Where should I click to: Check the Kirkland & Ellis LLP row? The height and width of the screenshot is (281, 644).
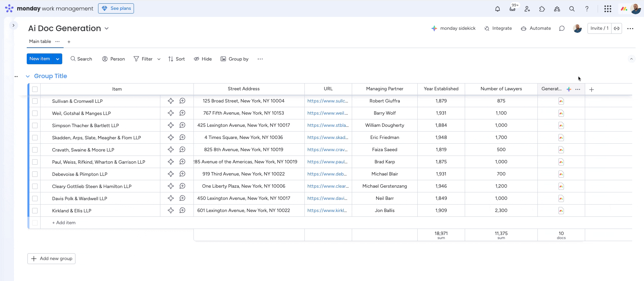point(35,211)
